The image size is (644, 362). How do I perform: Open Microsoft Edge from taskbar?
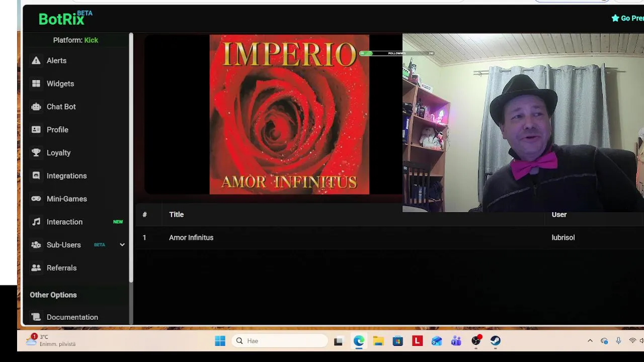click(x=359, y=341)
